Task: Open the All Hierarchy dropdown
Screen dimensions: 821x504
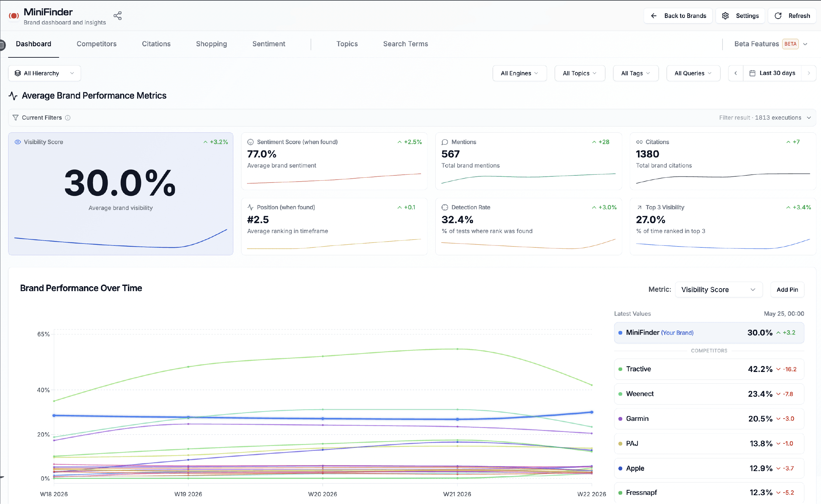Action: (44, 73)
